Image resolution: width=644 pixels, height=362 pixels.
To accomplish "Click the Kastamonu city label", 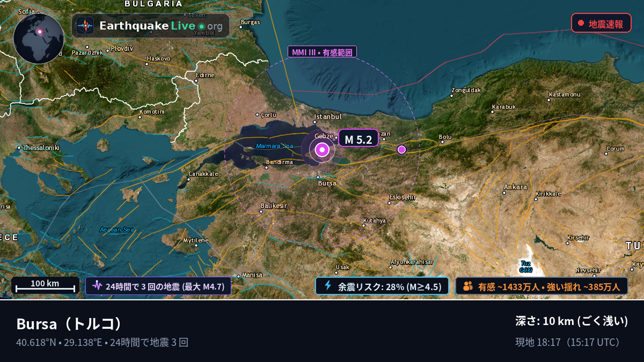I will coord(564,95).
